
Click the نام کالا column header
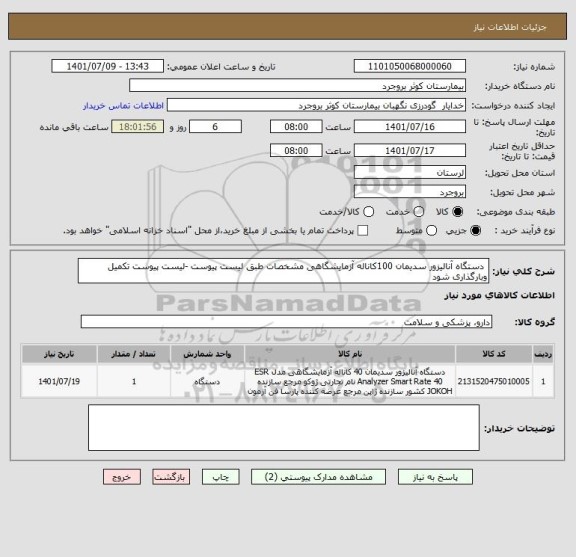350,354
